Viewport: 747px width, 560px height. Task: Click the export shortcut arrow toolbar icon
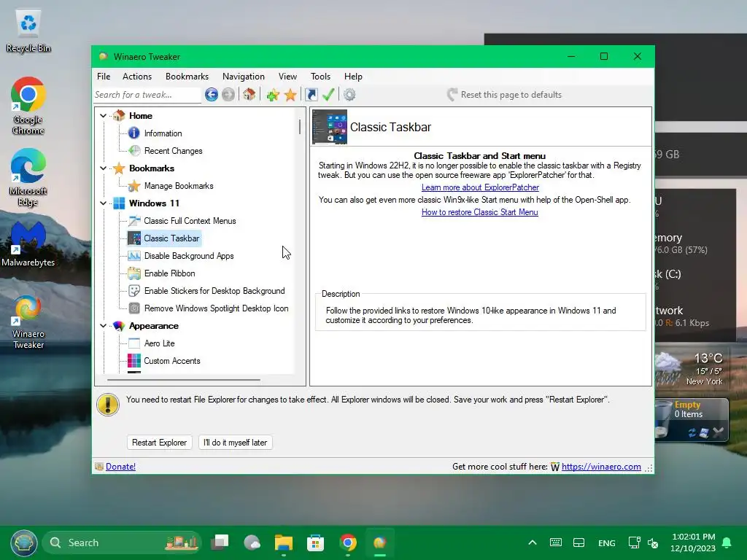311,94
